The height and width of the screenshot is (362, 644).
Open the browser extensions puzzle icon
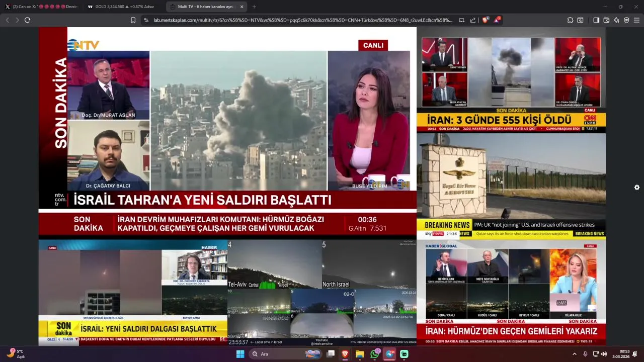(x=570, y=20)
